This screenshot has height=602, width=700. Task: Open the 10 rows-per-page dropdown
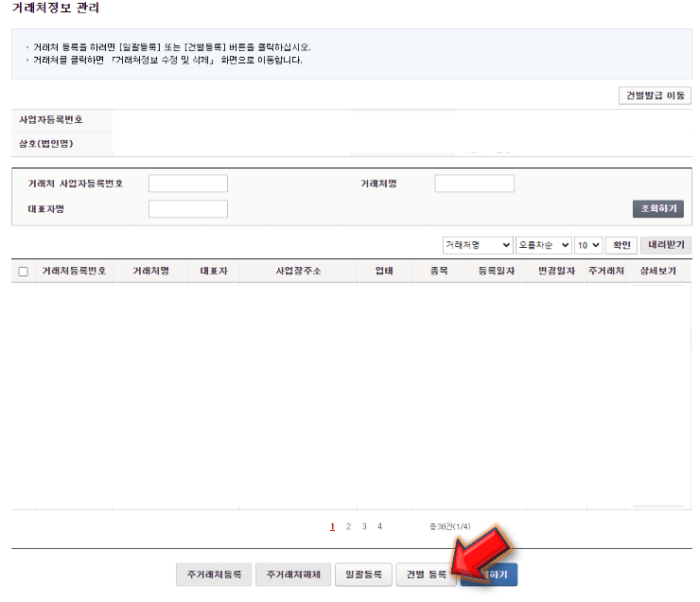coord(588,245)
